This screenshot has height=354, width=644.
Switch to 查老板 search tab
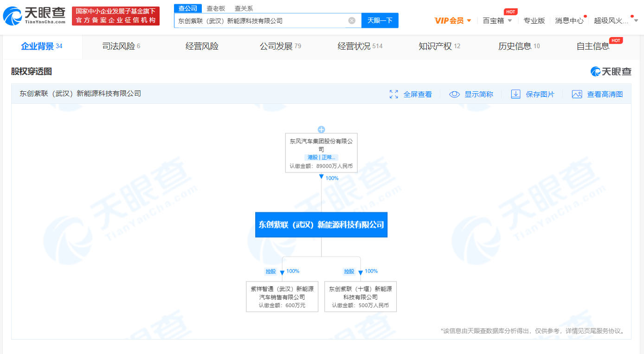click(x=216, y=8)
